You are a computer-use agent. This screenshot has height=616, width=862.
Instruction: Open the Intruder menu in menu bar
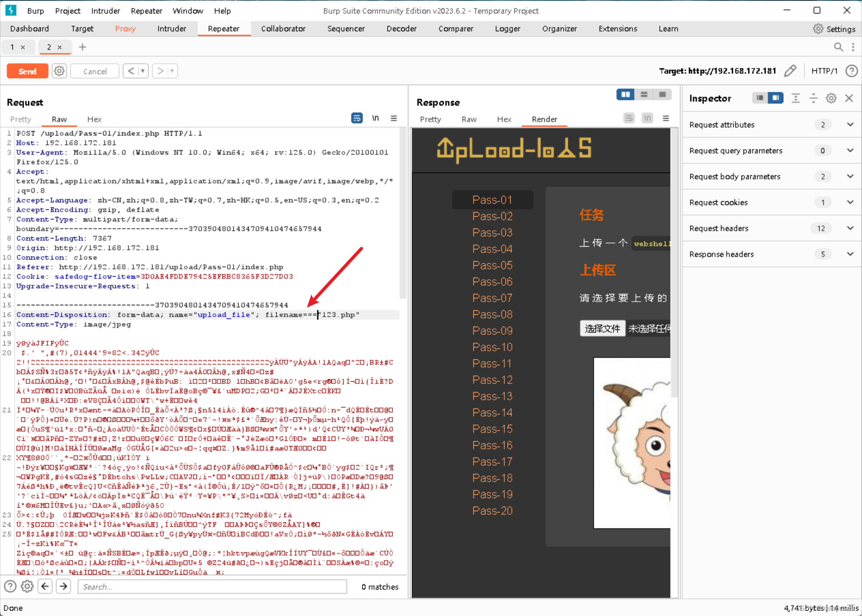pos(105,10)
